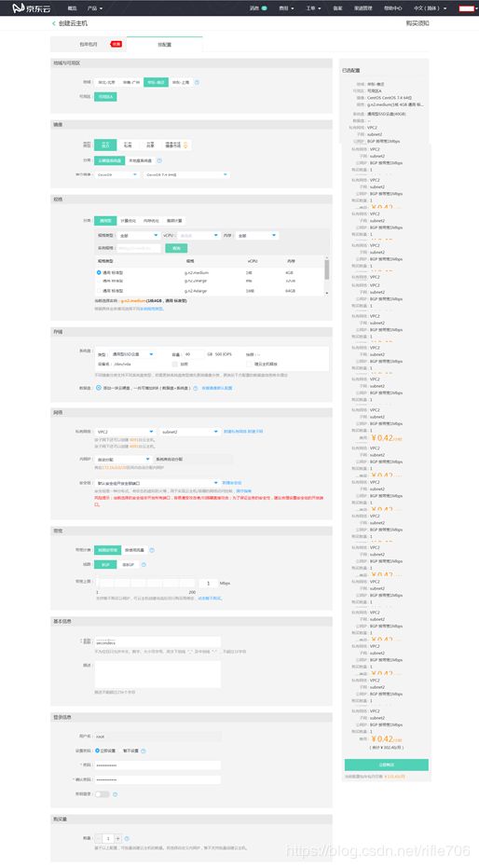
Task: Open help icon next to region options
Action: (x=197, y=82)
